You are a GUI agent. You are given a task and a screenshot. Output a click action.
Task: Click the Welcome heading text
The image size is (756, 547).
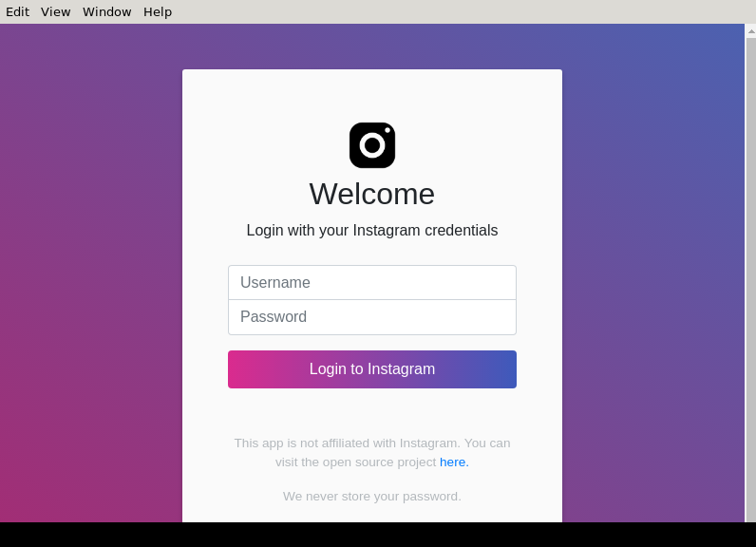(372, 194)
